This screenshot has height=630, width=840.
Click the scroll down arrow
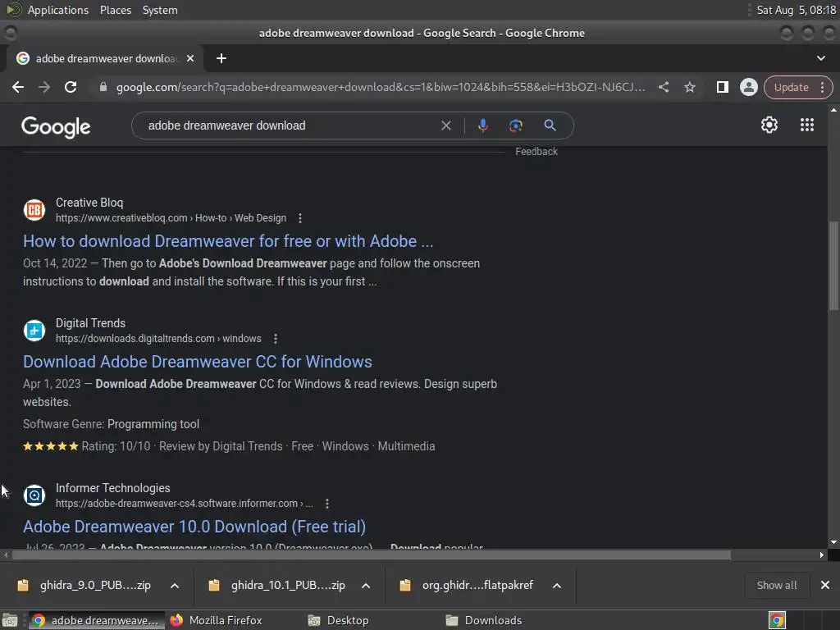point(833,542)
